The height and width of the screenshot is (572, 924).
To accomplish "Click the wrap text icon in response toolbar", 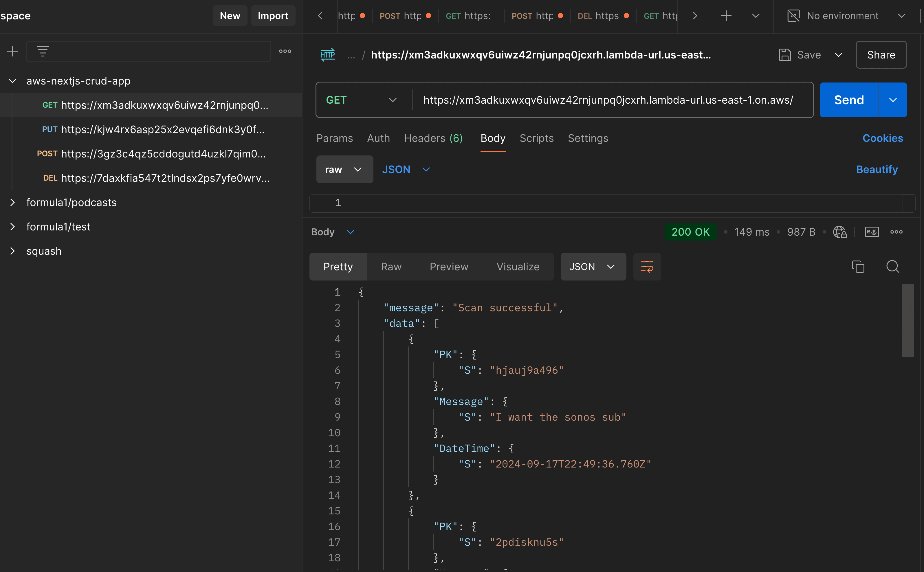I will (648, 267).
